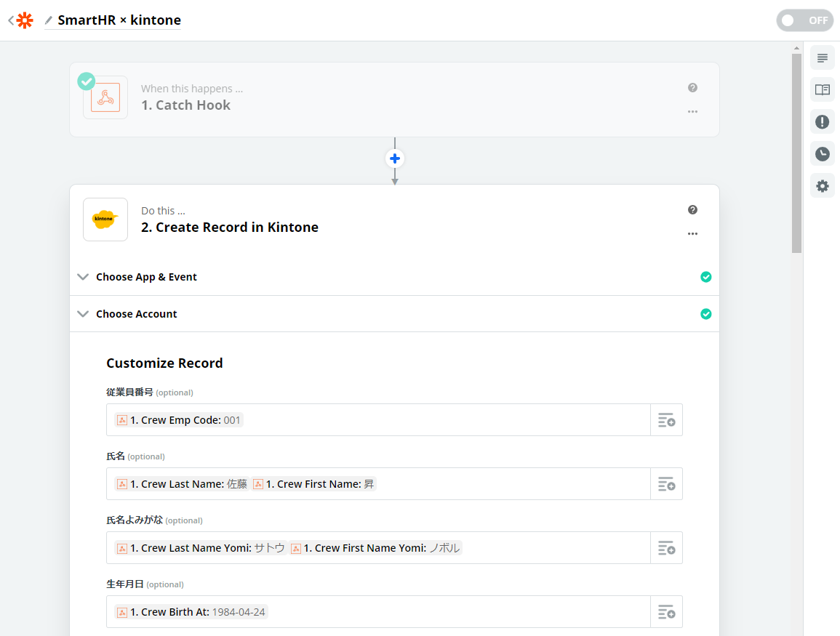Open more options for Kintone step
The height and width of the screenshot is (636, 840).
[692, 234]
